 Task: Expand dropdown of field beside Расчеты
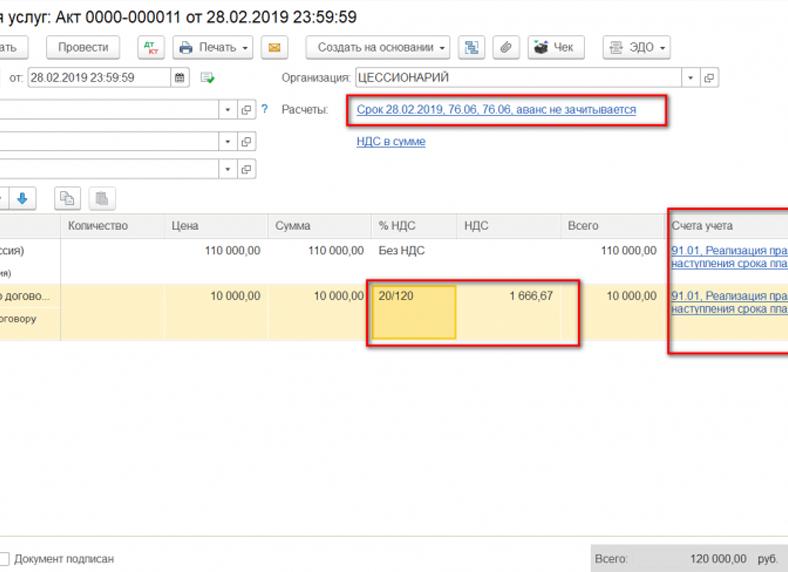click(x=228, y=110)
